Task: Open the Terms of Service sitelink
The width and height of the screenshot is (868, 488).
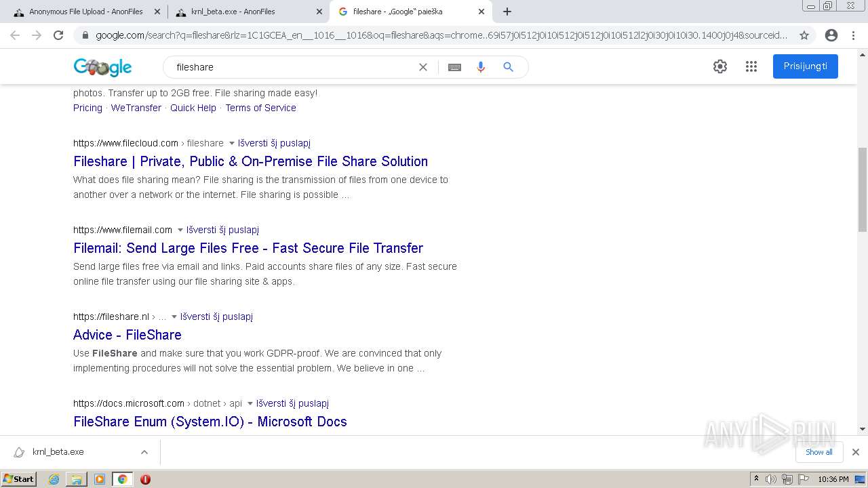Action: [260, 108]
